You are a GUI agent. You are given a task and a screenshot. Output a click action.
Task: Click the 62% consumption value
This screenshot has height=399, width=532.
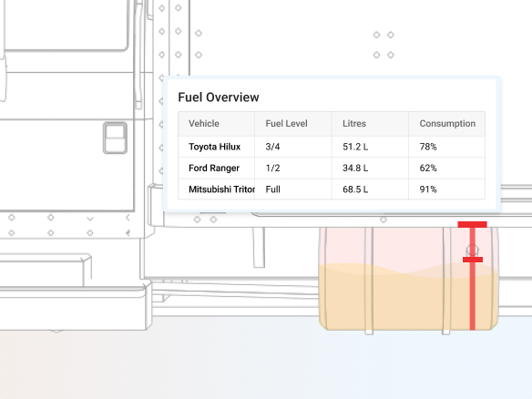[x=428, y=169]
